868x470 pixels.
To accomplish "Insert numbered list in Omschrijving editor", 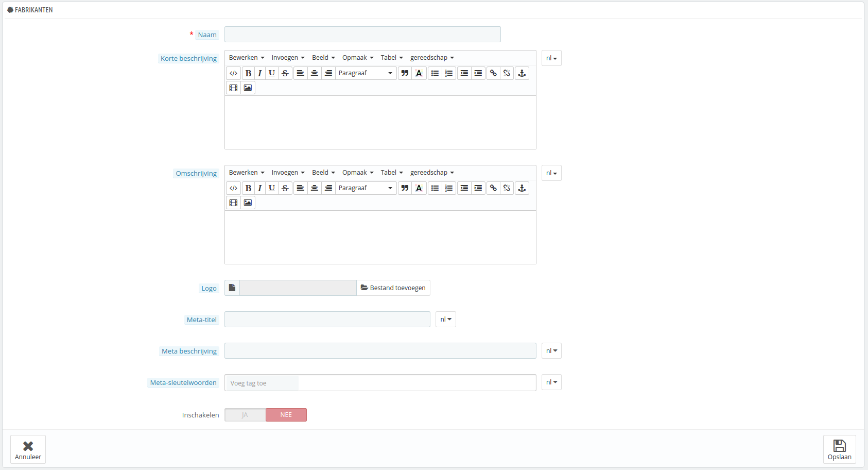I will pos(449,188).
